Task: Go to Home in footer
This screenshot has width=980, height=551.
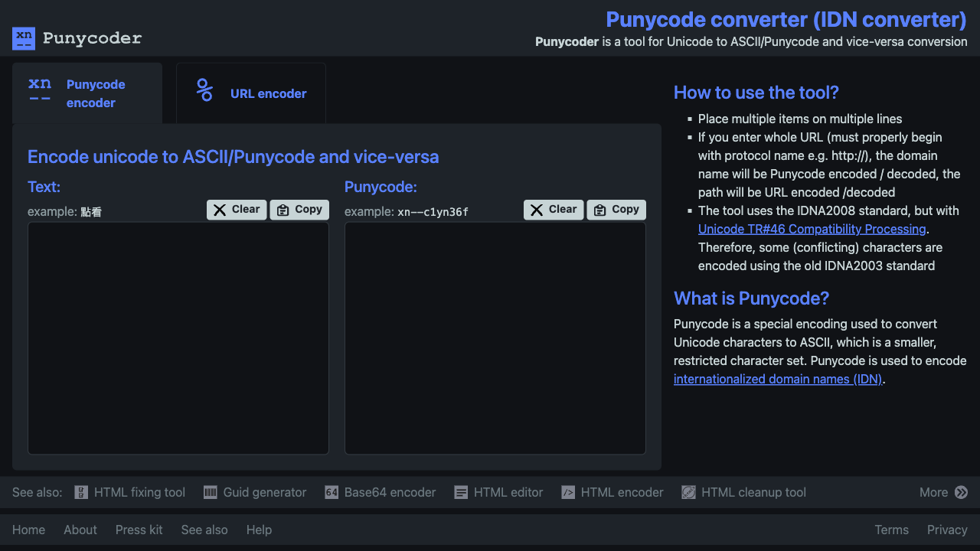Action: point(28,530)
